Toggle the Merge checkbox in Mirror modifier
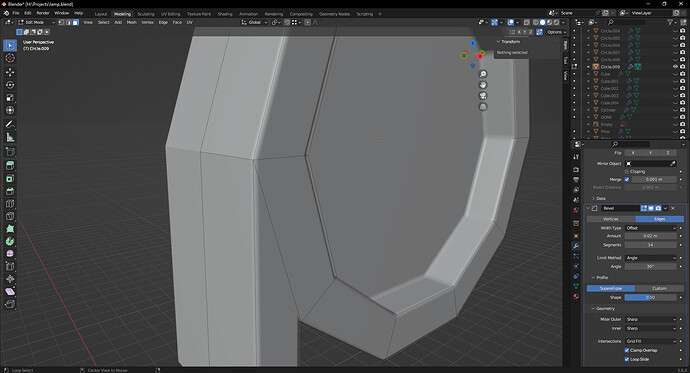690x373 pixels. (627, 179)
